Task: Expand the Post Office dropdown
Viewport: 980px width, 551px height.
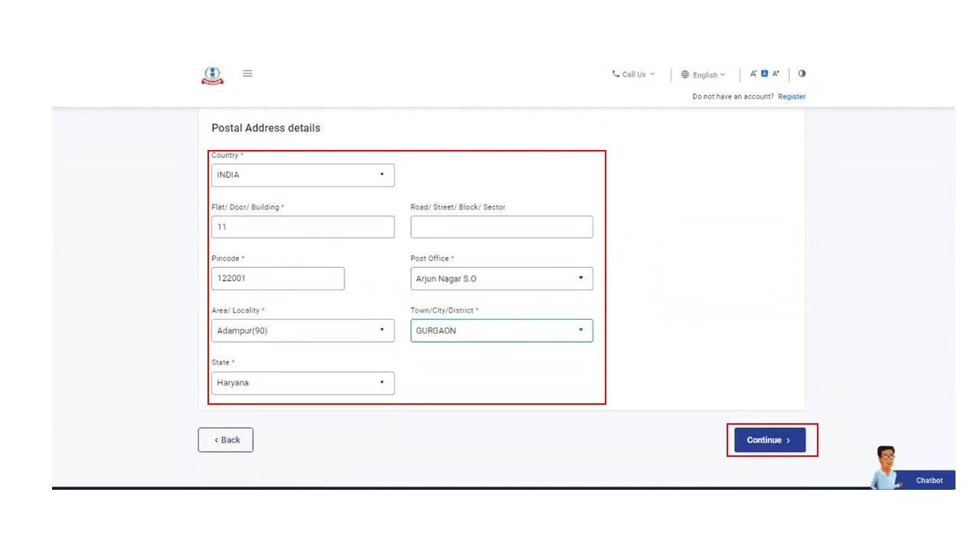Action: pos(501,279)
